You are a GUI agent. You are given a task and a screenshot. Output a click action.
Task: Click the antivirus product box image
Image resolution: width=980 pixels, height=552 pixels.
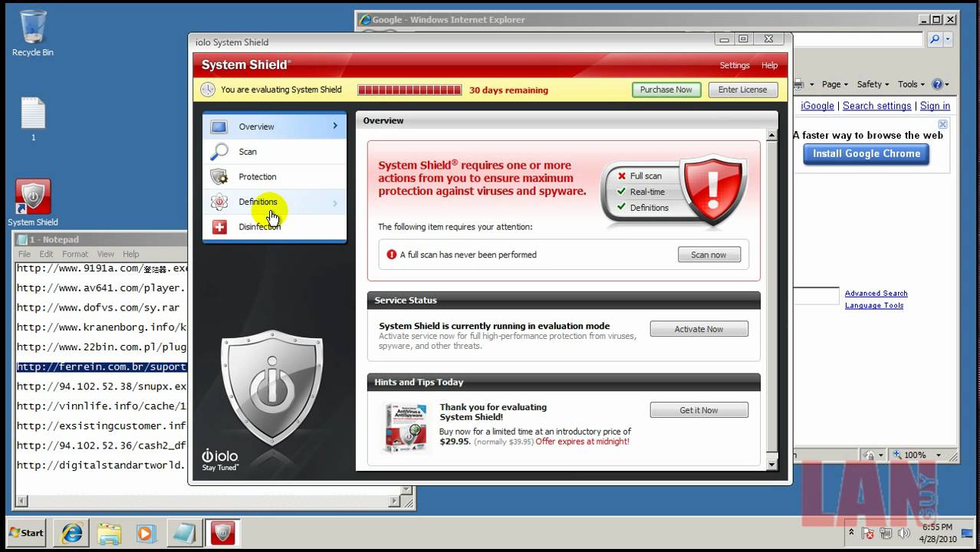point(406,427)
